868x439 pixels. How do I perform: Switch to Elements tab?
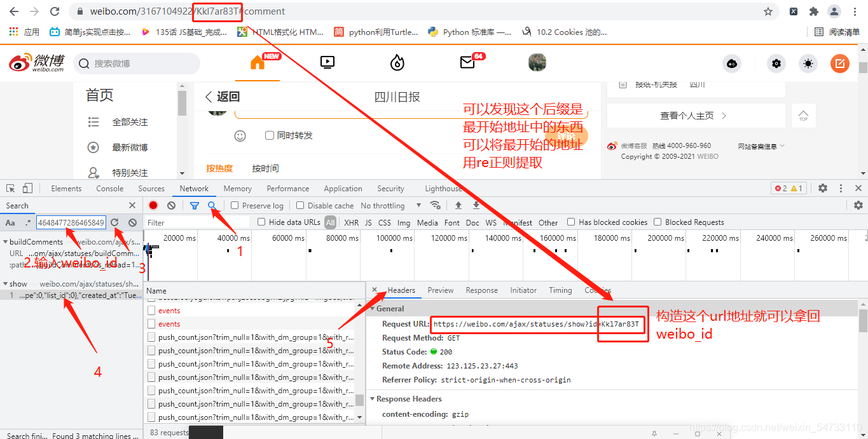coord(66,189)
